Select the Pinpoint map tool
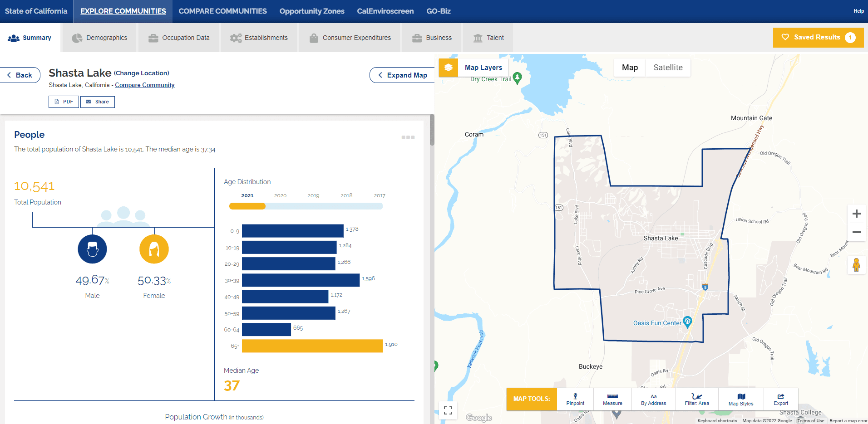This screenshot has height=424, width=868. 575,399
